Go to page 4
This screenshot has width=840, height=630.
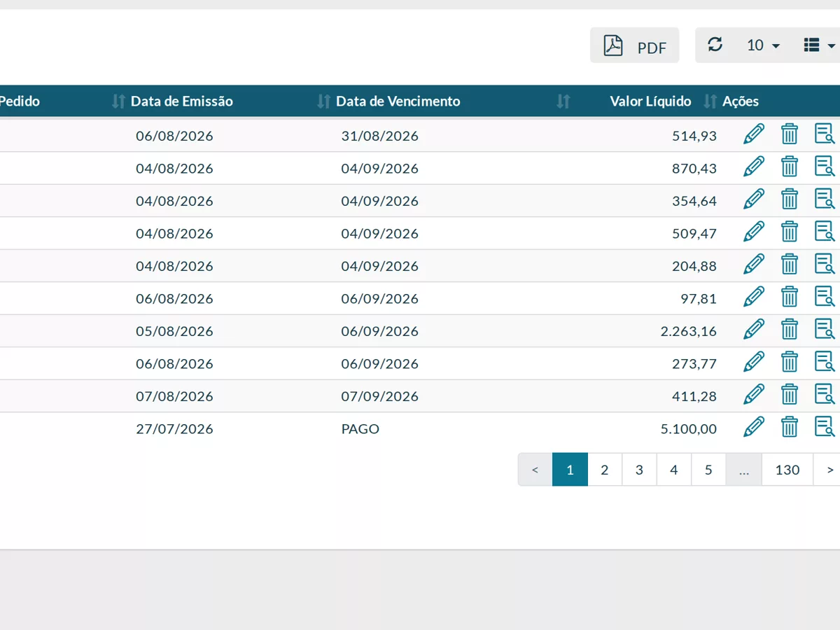pos(674,470)
